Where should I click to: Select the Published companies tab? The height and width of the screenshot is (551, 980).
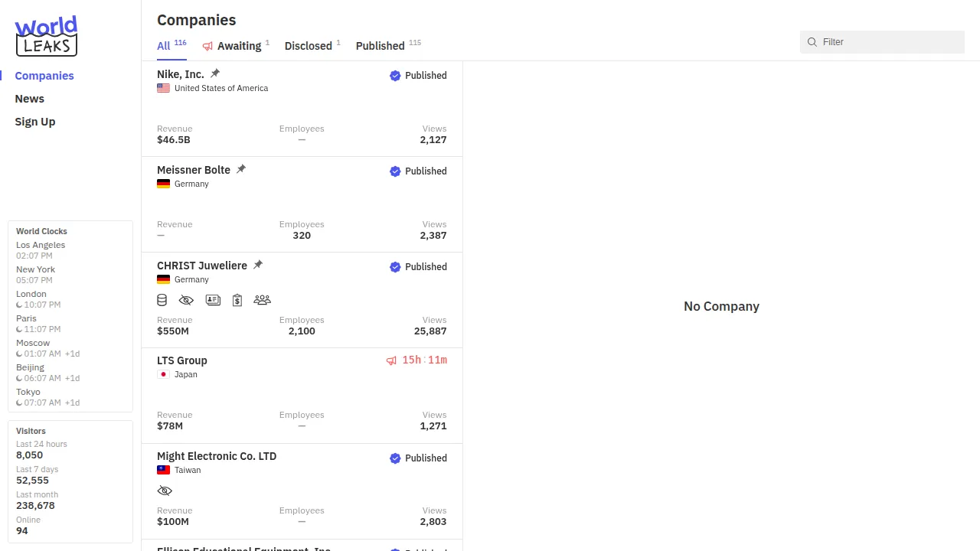[x=380, y=46]
